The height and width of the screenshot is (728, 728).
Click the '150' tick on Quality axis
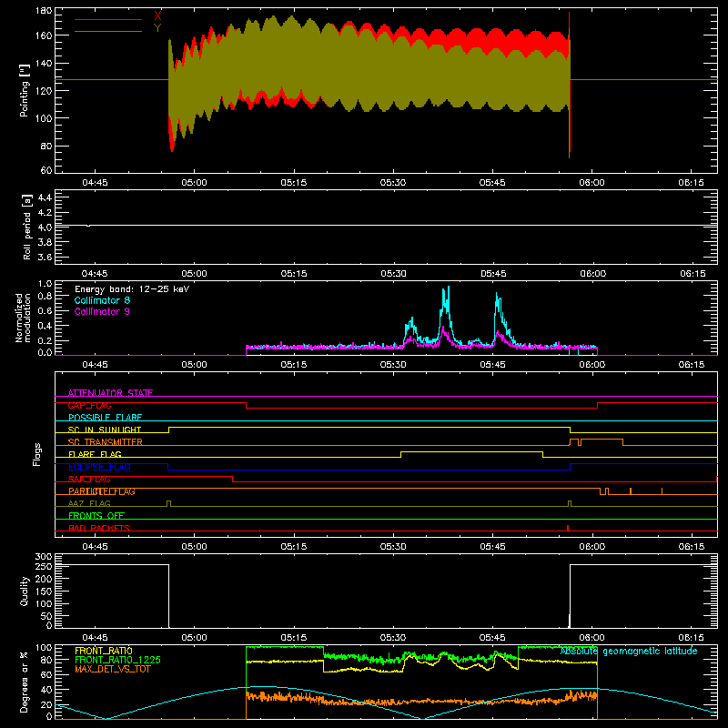click(x=44, y=591)
